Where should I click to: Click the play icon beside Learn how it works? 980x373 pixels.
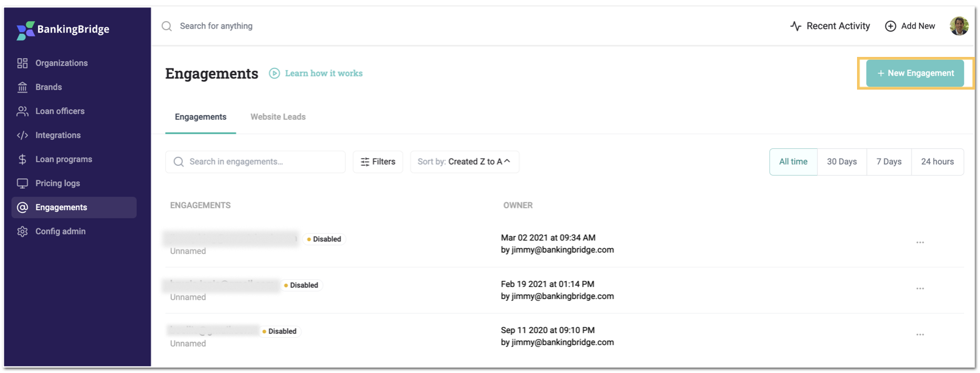[274, 73]
